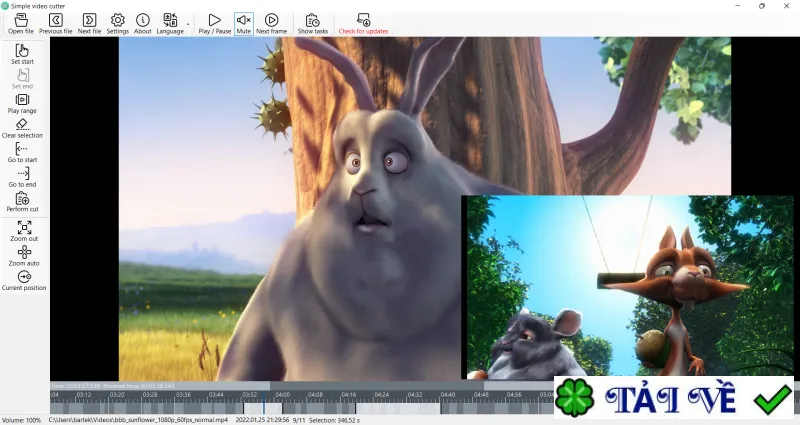
Task: Click the timeline at 04:16 marker
Action: click(349, 395)
